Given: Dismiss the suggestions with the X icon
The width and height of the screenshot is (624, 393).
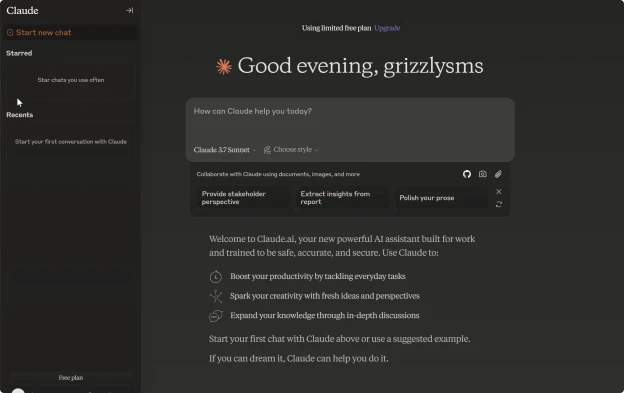Looking at the screenshot, I should (499, 191).
